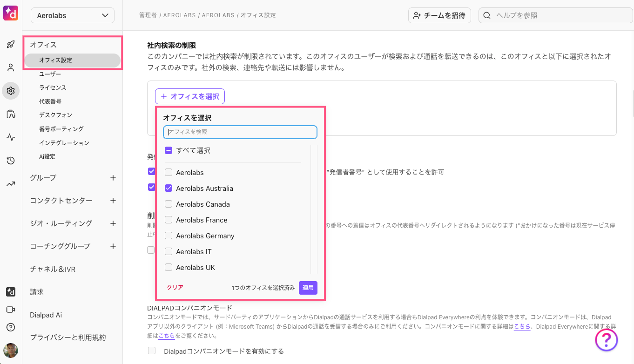Toggle the すべて選択 checkbox
The height and width of the screenshot is (364, 634).
[169, 151]
